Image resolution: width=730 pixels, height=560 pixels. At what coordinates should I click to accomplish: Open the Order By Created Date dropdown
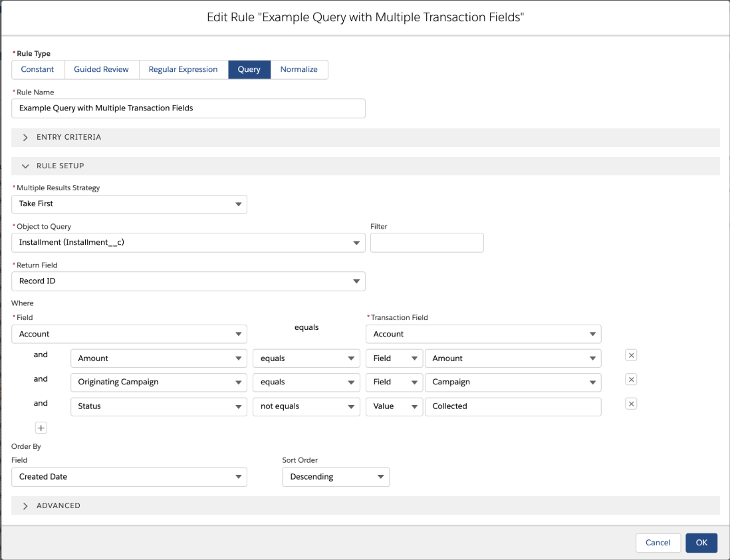tap(239, 477)
